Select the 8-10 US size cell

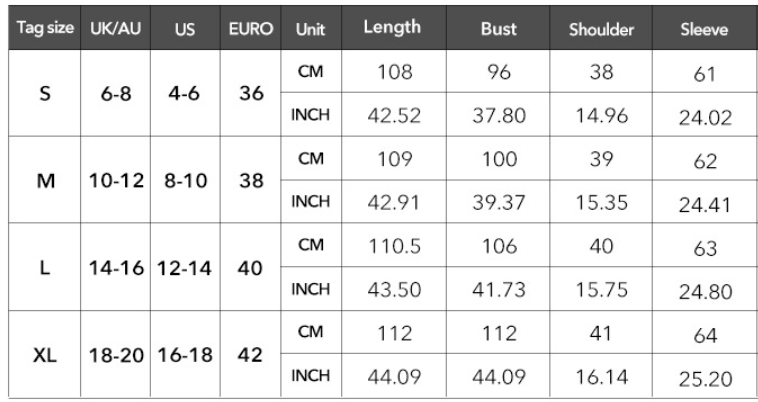[x=184, y=181]
